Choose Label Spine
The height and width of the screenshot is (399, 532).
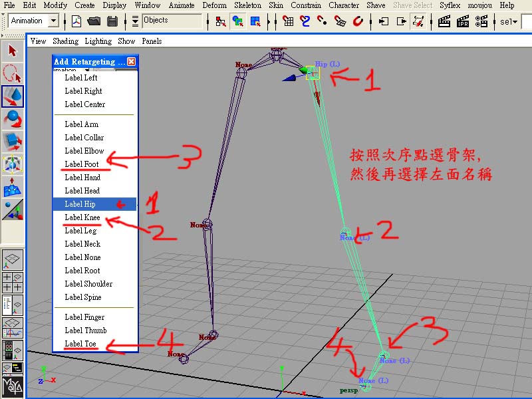point(95,297)
